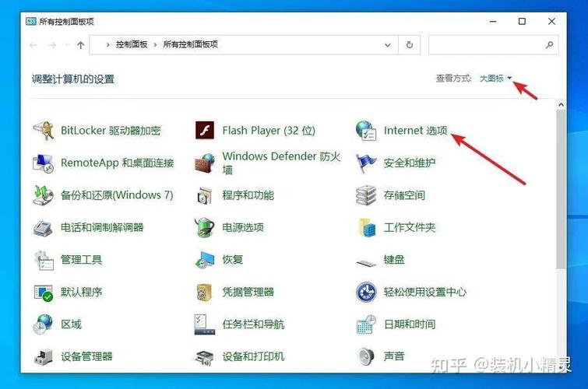
Task: Open the 默认程序 text link
Action: [x=81, y=292]
